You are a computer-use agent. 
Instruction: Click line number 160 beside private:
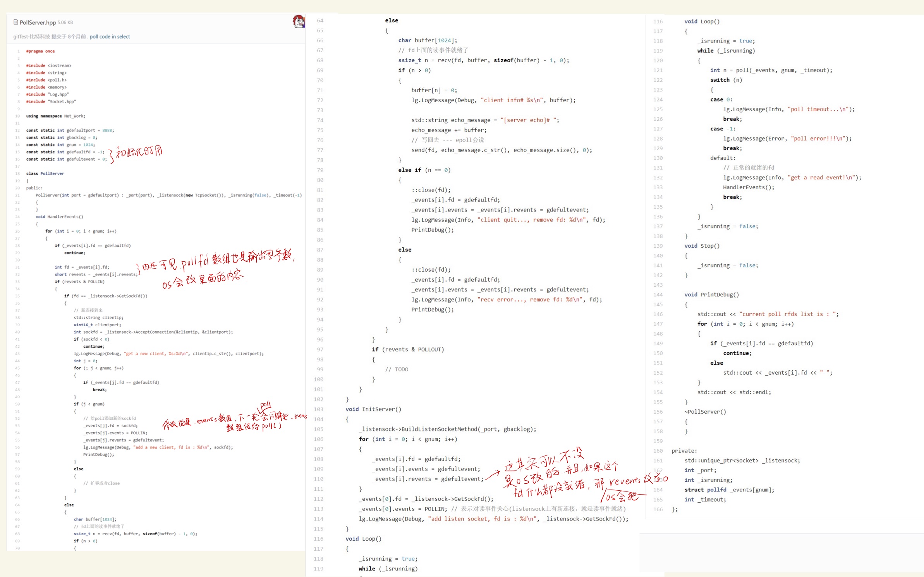[x=658, y=451]
